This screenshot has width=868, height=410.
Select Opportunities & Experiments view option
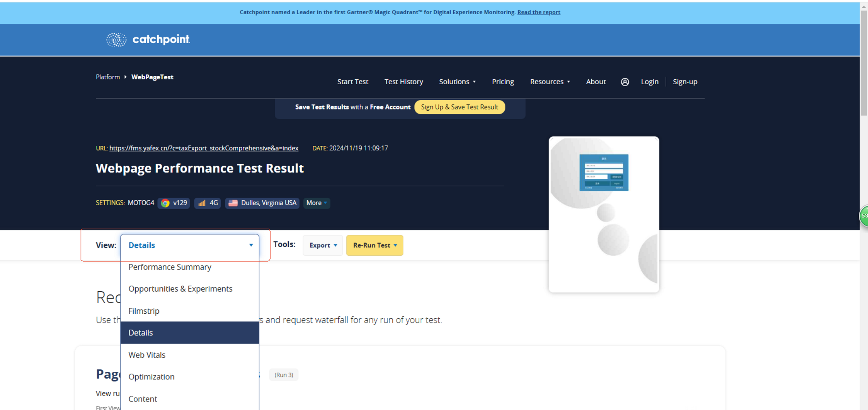190,289
